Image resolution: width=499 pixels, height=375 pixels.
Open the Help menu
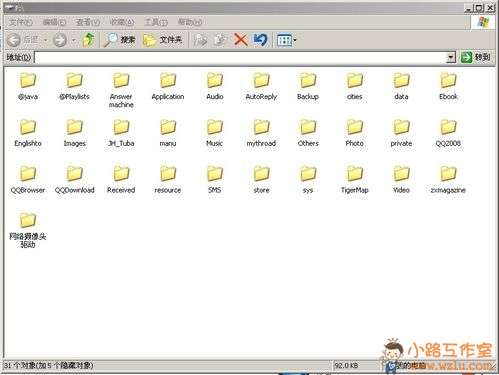click(190, 22)
